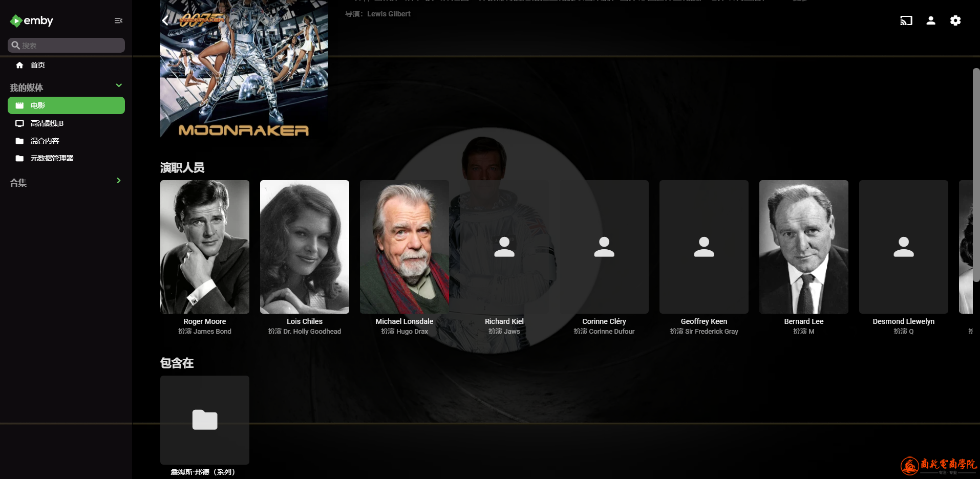Open Roger Moore's photo card
Screen dimensions: 980x479
pyautogui.click(x=205, y=247)
